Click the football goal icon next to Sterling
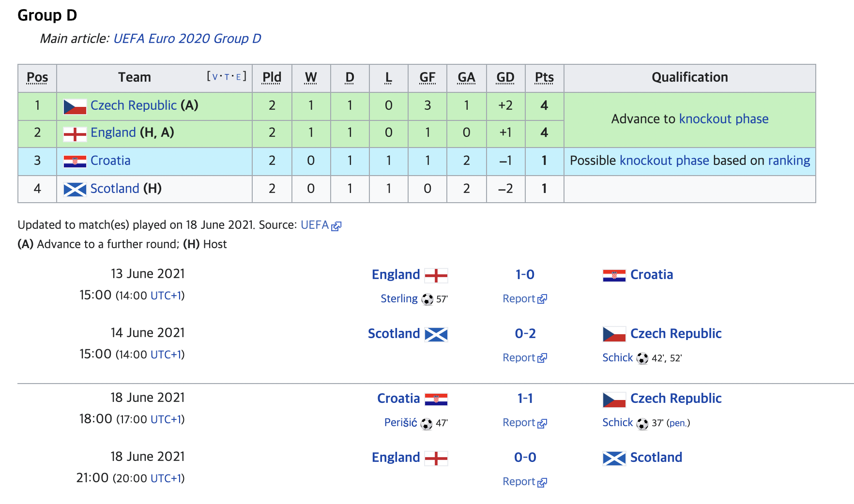Image resolution: width=854 pixels, height=504 pixels. [x=427, y=299]
